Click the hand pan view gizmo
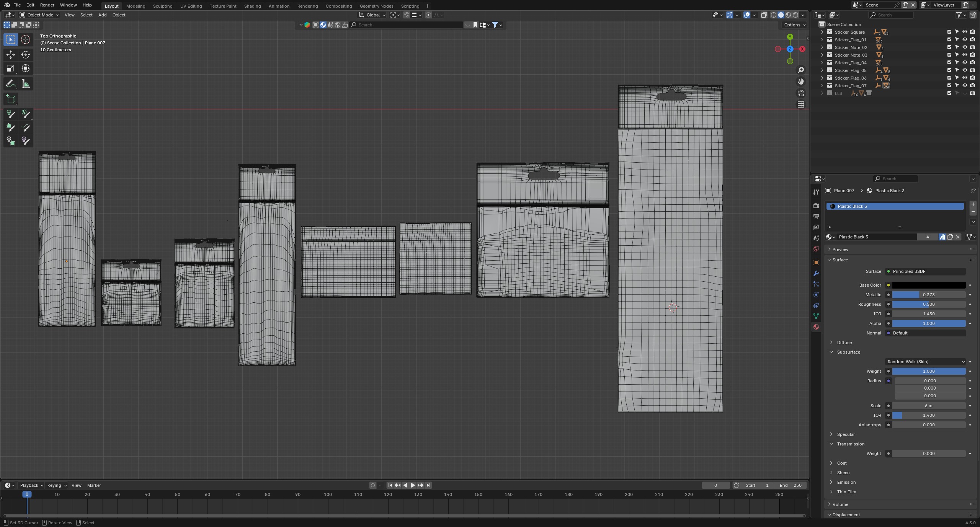This screenshot has width=980, height=527. [x=800, y=82]
